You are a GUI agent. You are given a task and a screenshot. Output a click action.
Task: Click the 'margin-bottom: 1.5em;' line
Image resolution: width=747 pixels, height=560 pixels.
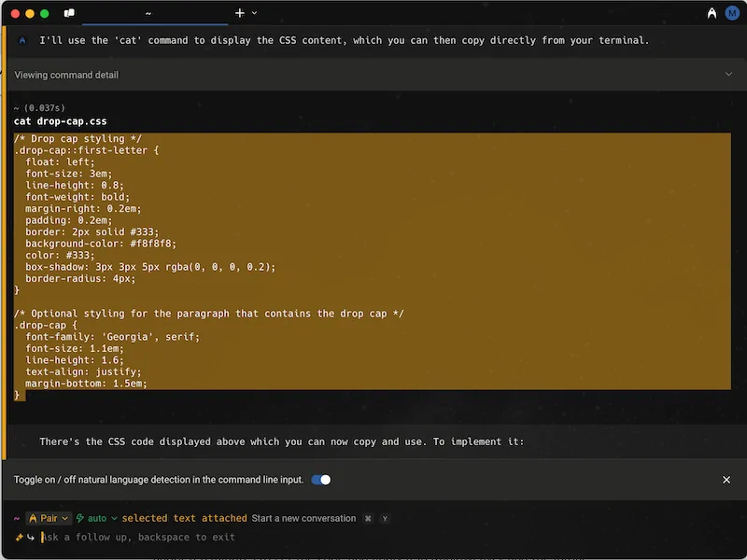86,384
